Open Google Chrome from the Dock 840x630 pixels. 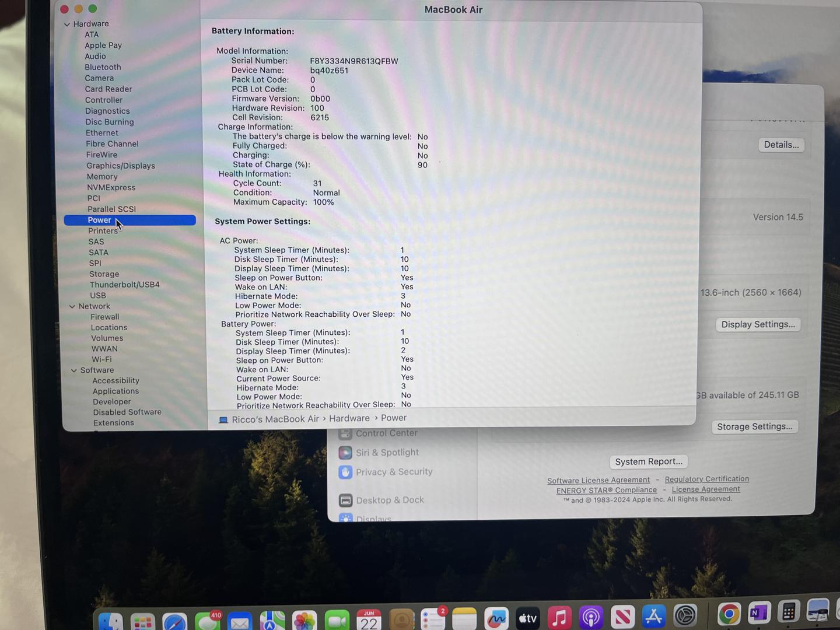[729, 615]
